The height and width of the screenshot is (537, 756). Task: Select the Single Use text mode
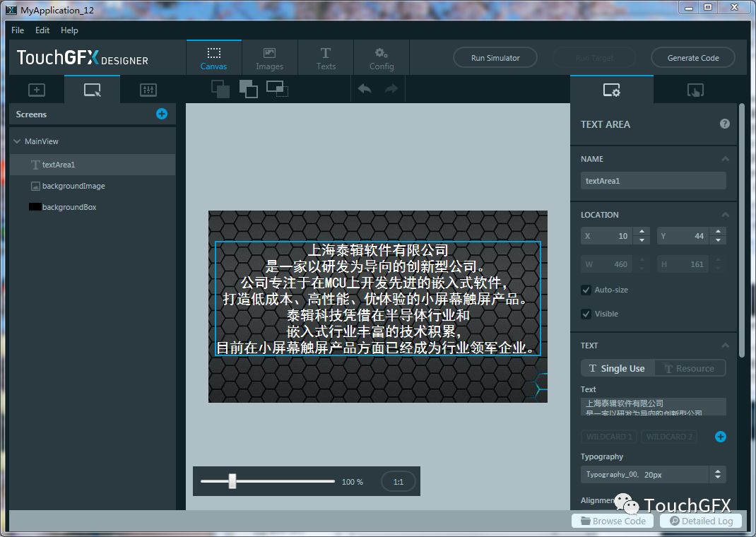617,368
